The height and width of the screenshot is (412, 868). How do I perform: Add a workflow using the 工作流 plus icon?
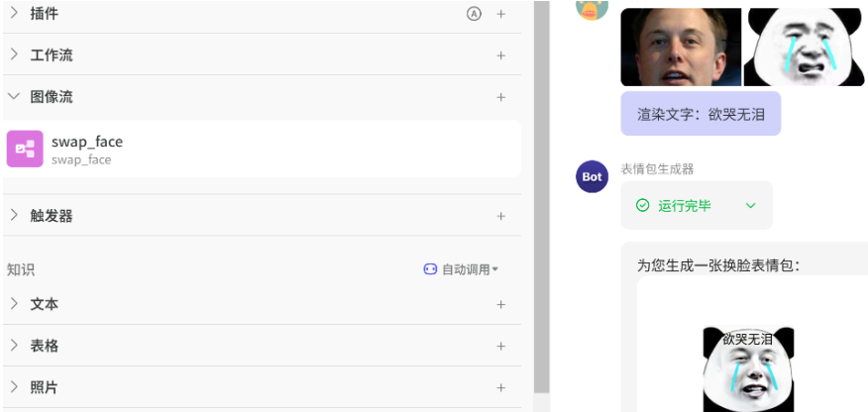pyautogui.click(x=501, y=55)
